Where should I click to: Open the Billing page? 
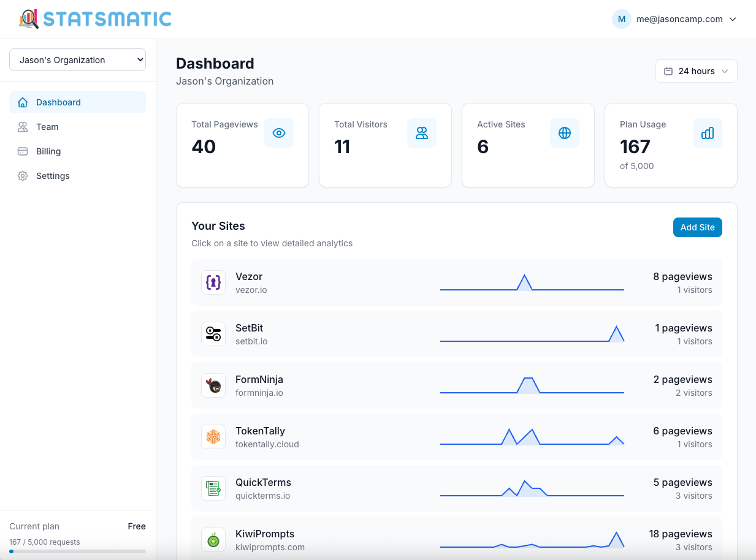click(50, 151)
